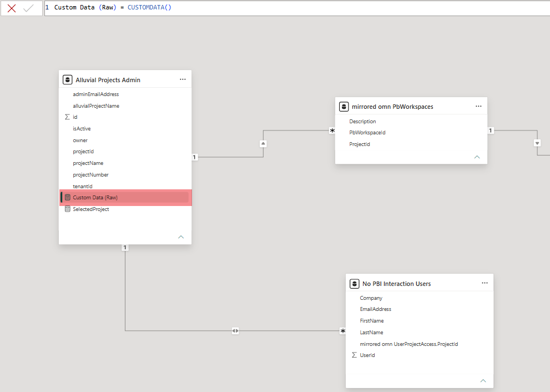Select the ProjectId field in PbWorkspaces
Screen dimensions: 550x392
[360, 144]
